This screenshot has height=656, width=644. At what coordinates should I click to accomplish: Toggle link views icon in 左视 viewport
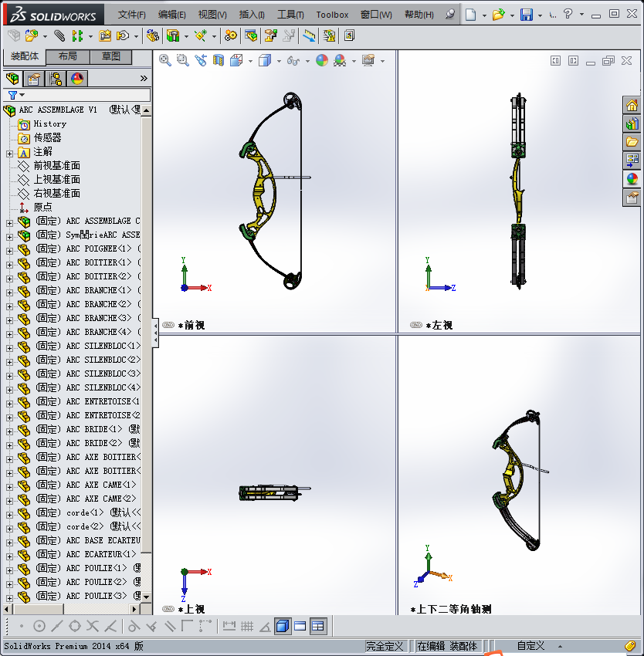[416, 325]
